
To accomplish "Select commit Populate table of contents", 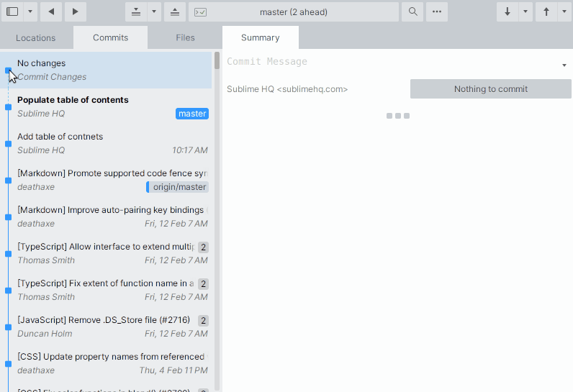I will click(x=106, y=106).
